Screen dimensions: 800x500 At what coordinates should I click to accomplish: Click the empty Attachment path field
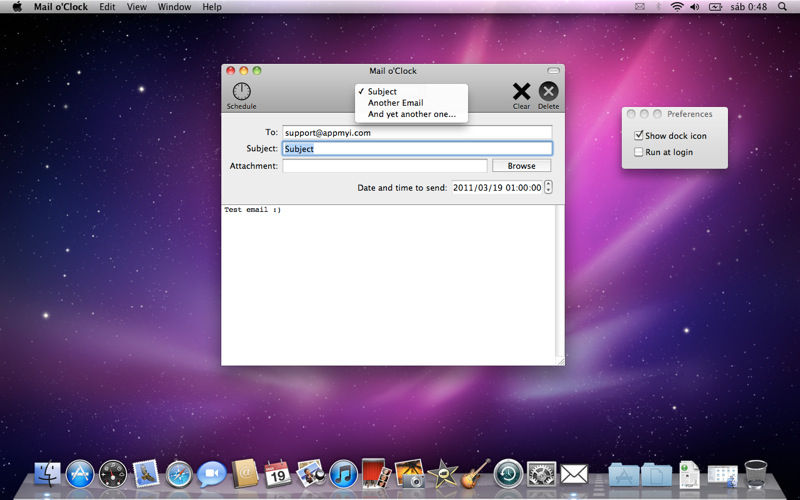(385, 166)
